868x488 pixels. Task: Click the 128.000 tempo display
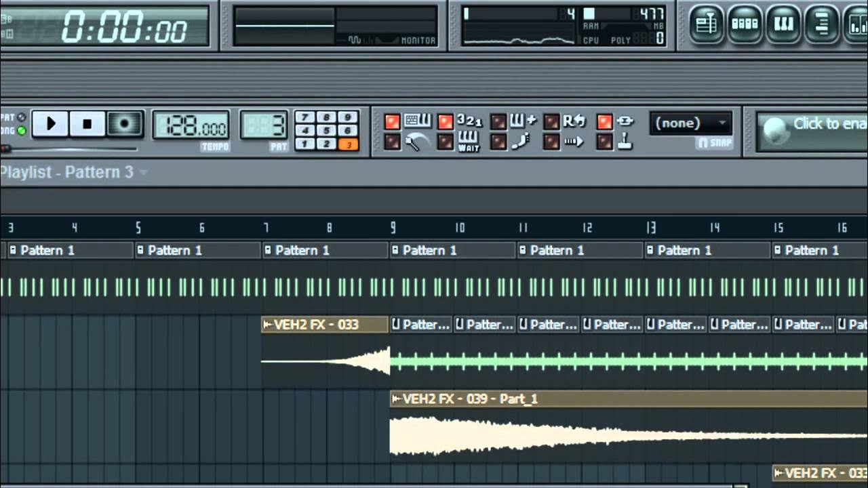pos(191,125)
